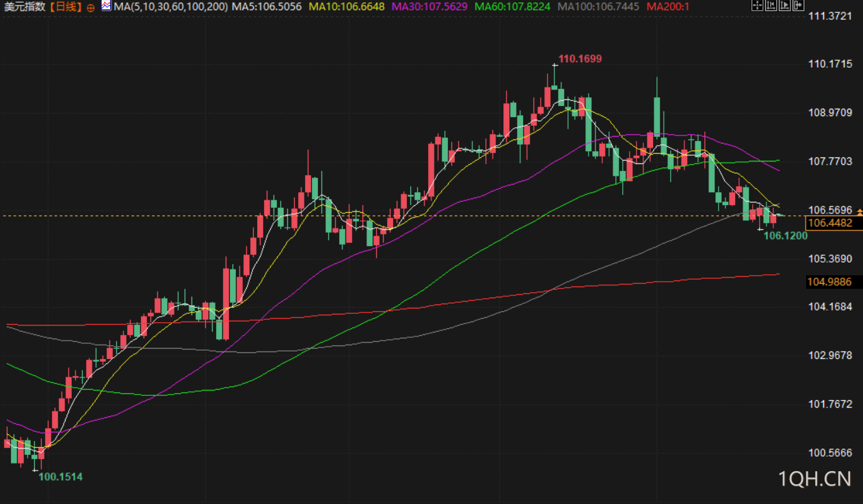863x504 pixels.
Task: Click the 102.9678 axis value
Action: 830,356
